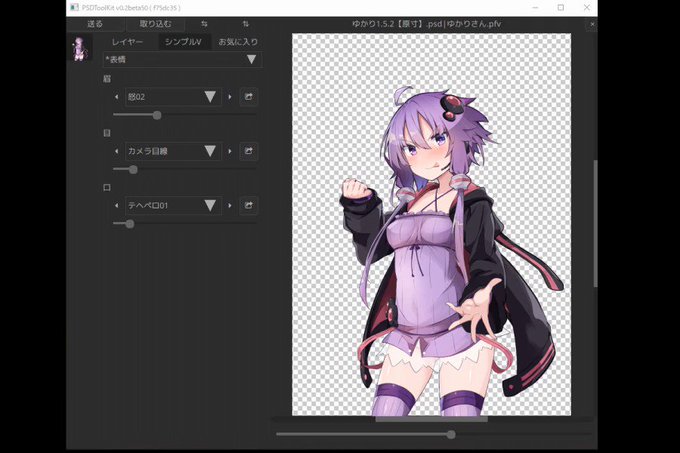Export the 怒02 eyebrow setting
680x453 pixels.
click(x=248, y=97)
